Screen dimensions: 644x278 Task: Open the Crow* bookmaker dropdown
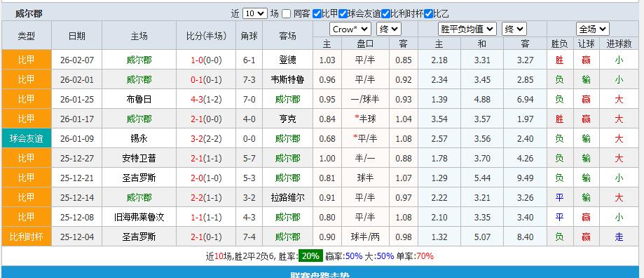[x=350, y=29]
